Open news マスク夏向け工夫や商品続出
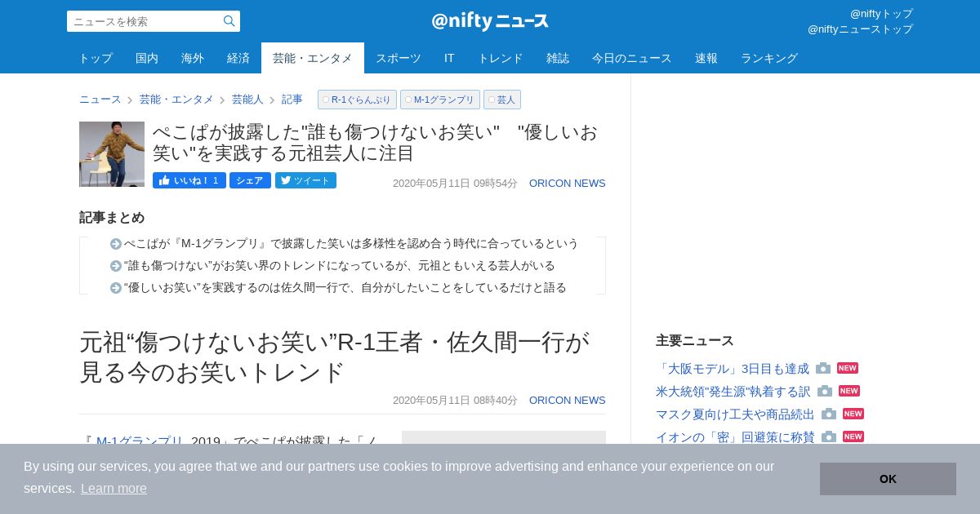This screenshot has height=514, width=980. pos(735,414)
